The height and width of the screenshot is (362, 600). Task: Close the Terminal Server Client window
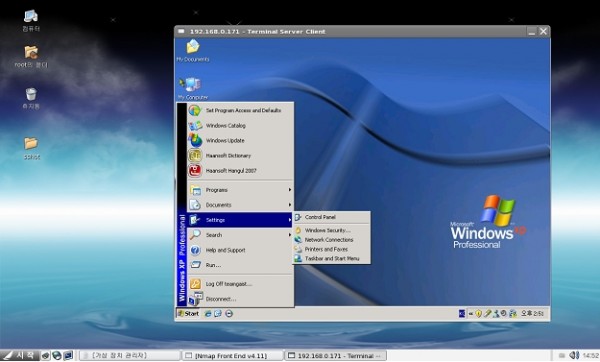(x=543, y=31)
